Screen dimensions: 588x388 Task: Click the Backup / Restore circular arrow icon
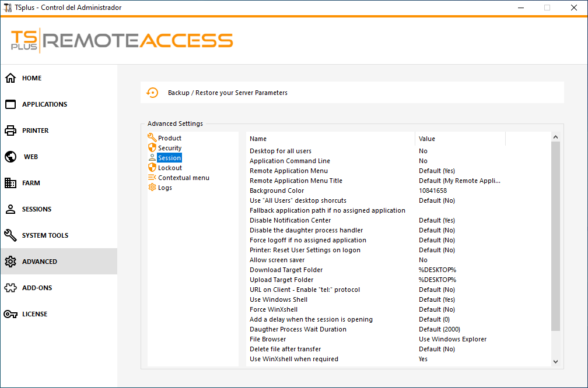[x=152, y=93]
